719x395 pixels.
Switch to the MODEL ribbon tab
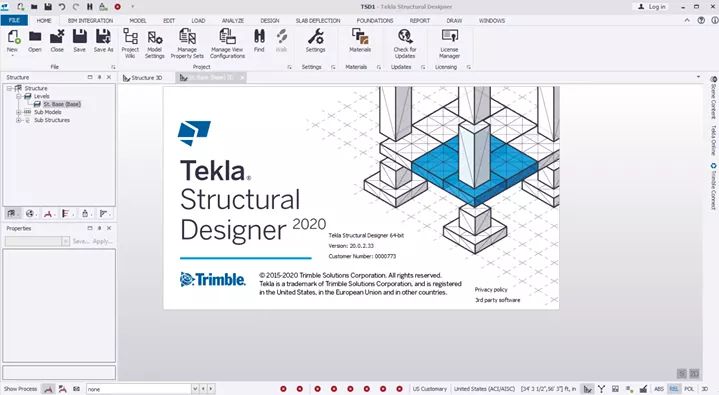(x=138, y=21)
